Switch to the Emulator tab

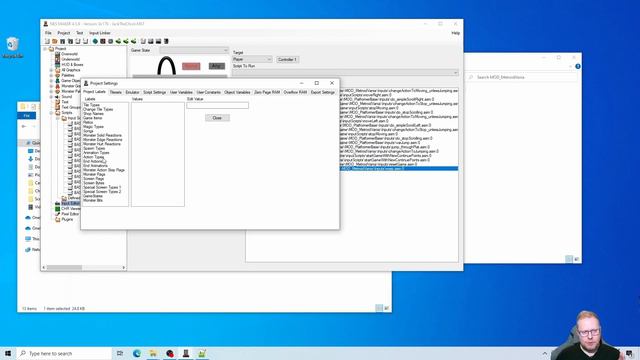click(x=132, y=92)
